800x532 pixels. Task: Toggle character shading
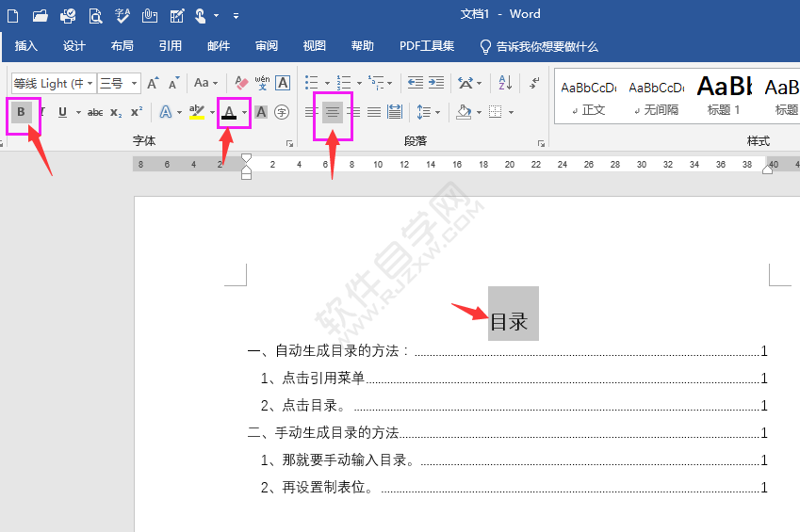pyautogui.click(x=261, y=112)
